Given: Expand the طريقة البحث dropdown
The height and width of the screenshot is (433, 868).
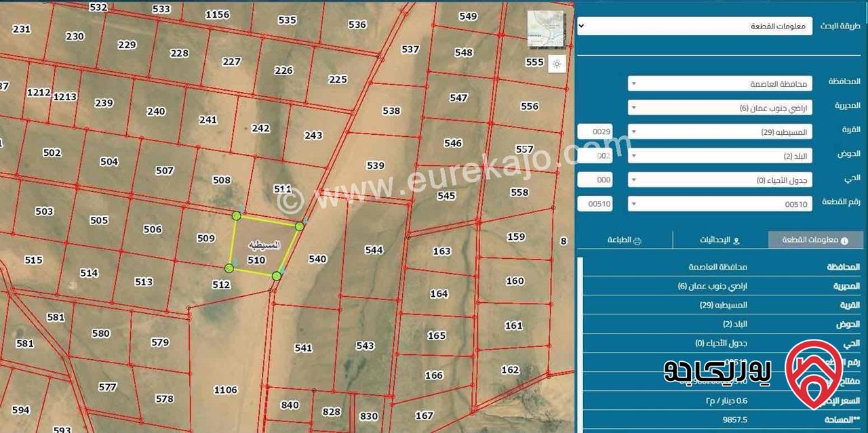Looking at the screenshot, I should coord(694,26).
